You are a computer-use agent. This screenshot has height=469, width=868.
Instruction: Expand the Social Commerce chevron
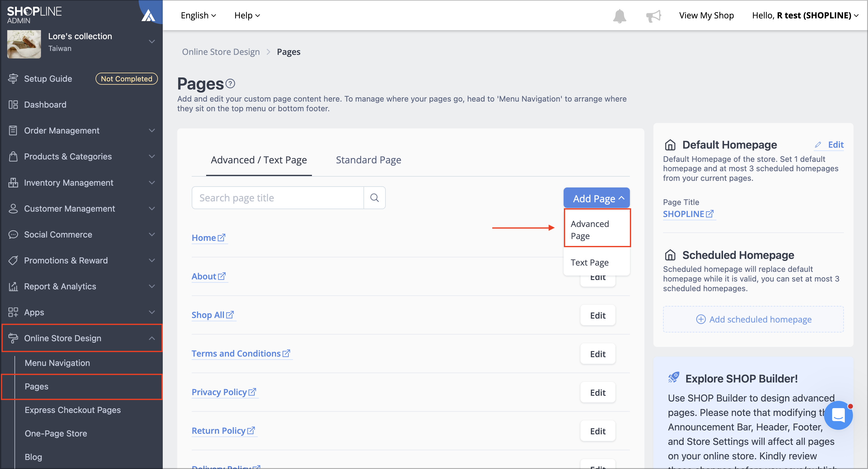[152, 234]
